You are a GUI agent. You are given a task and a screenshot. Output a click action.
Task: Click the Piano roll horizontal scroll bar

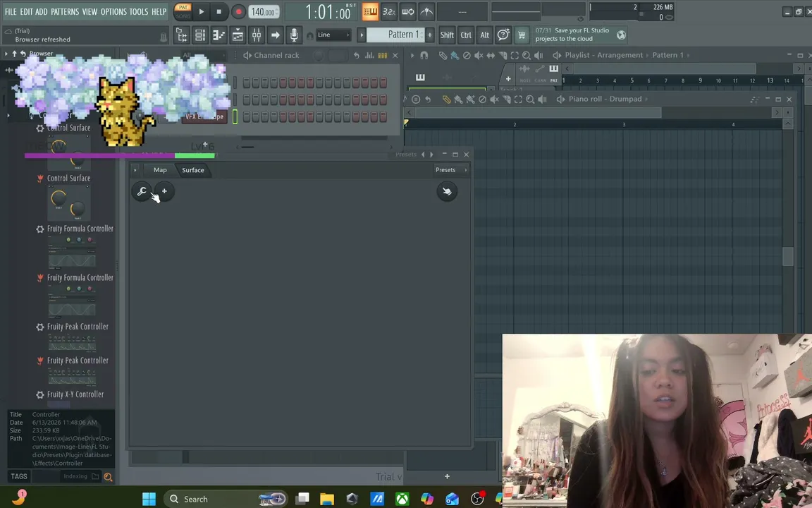(x=539, y=112)
